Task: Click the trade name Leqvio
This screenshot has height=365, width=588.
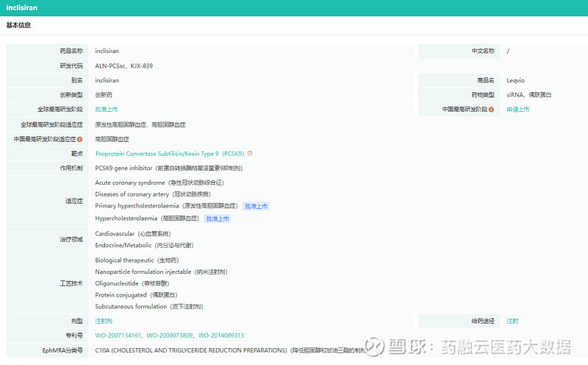Action: coord(515,80)
